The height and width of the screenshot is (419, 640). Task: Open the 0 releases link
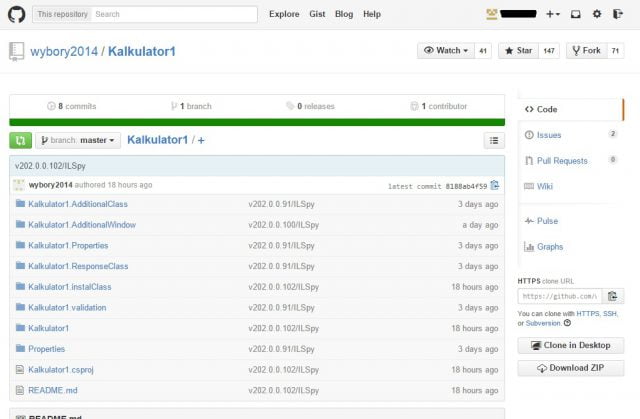[310, 106]
